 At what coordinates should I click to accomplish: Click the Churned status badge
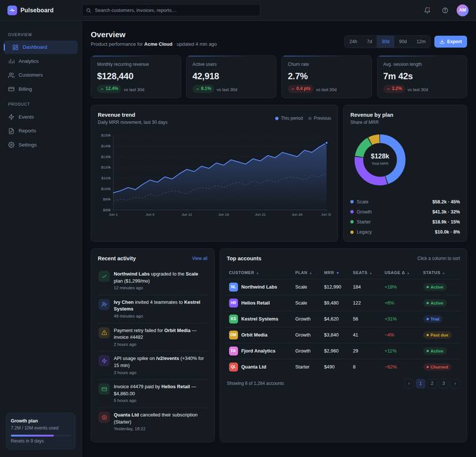point(437,367)
